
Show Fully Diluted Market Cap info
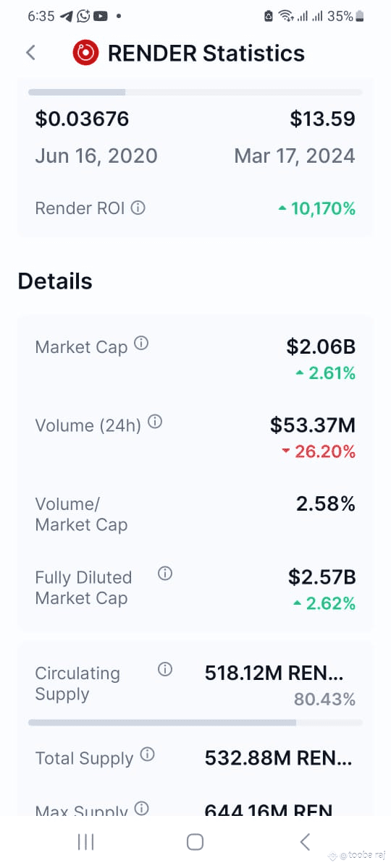(165, 574)
